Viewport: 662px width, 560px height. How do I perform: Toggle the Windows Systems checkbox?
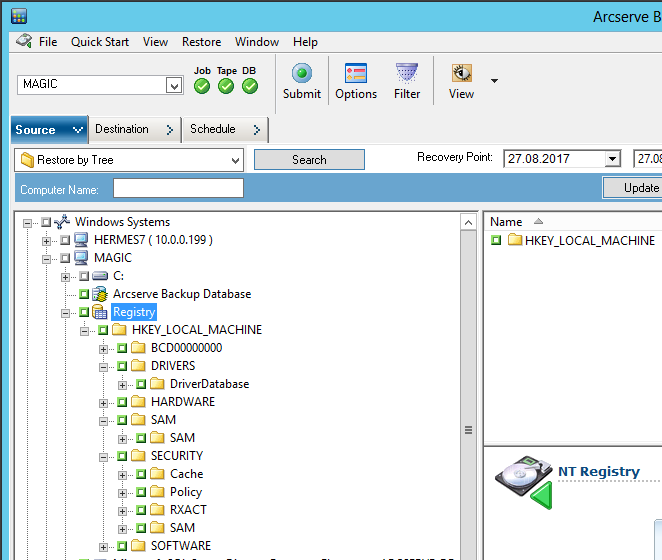click(46, 222)
